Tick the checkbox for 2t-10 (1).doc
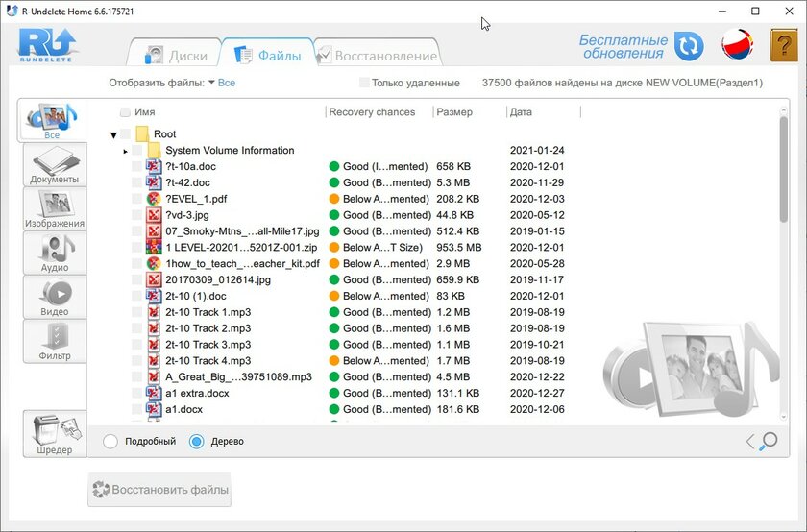This screenshot has width=807, height=532. 136,296
